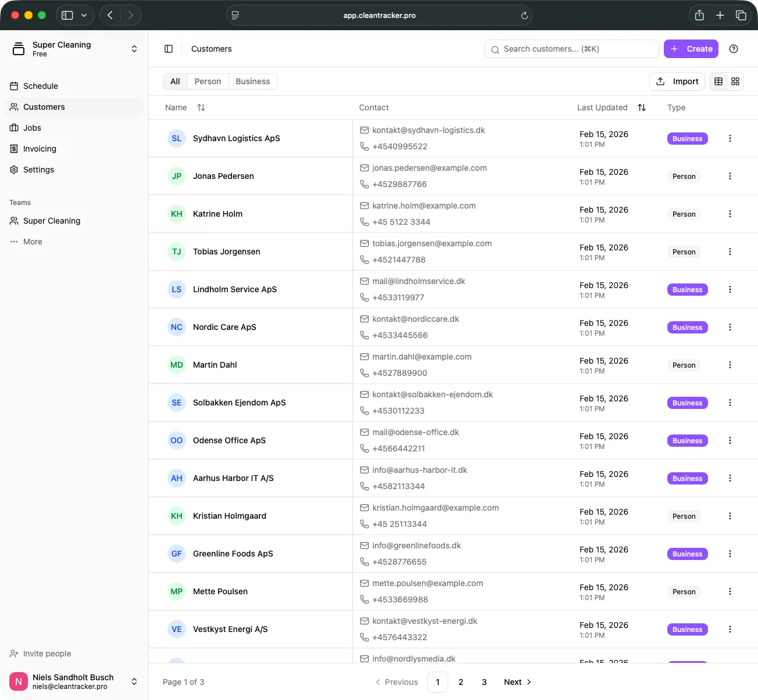Screen dimensions: 758x700
Task: Filter customers by Business tab
Action: click(x=252, y=81)
